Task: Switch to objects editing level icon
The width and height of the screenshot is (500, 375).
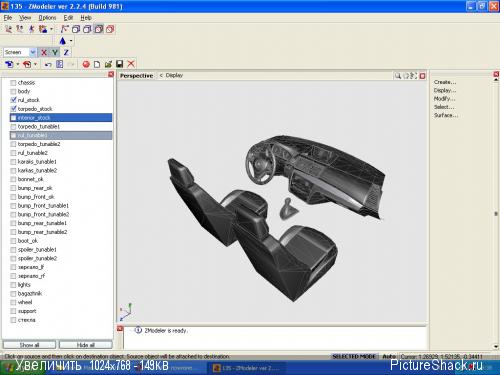Action: (x=43, y=29)
